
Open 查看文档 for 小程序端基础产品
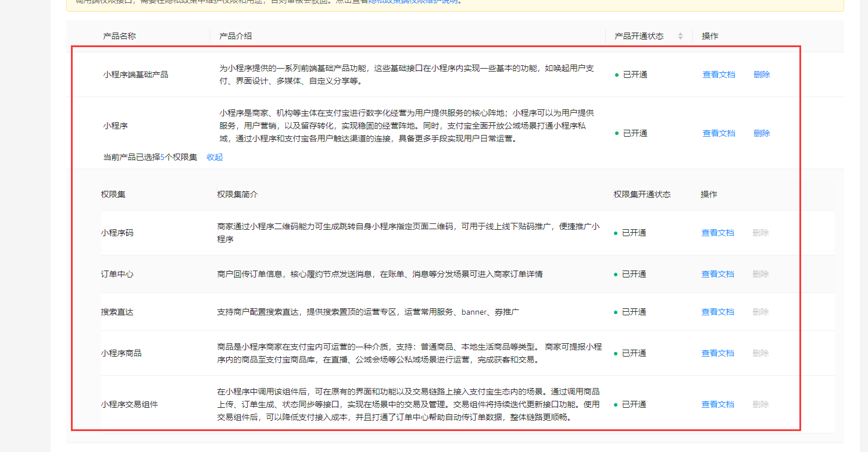click(719, 74)
